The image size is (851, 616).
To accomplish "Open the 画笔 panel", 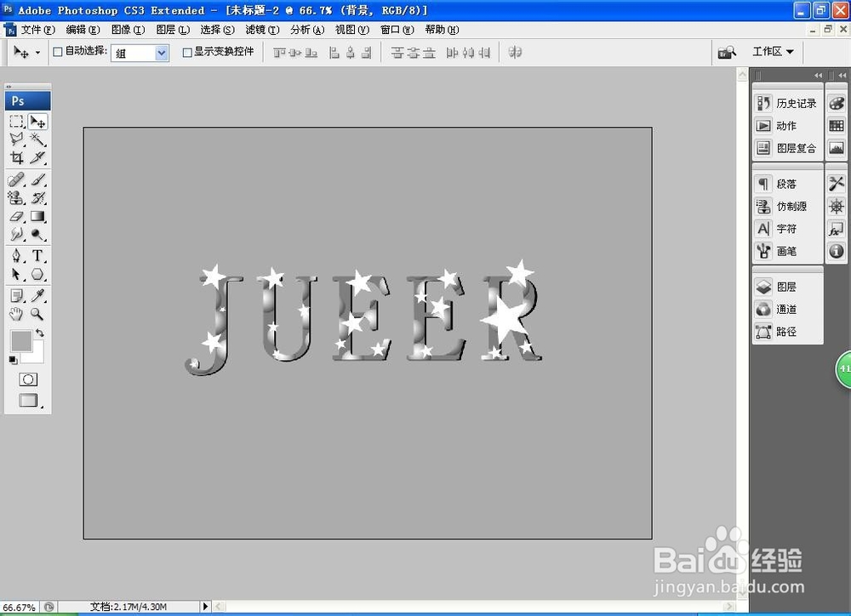I will pos(787,251).
